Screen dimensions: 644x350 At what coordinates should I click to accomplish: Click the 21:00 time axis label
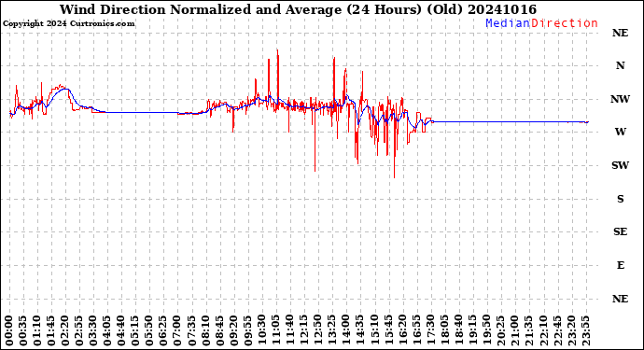514,331
